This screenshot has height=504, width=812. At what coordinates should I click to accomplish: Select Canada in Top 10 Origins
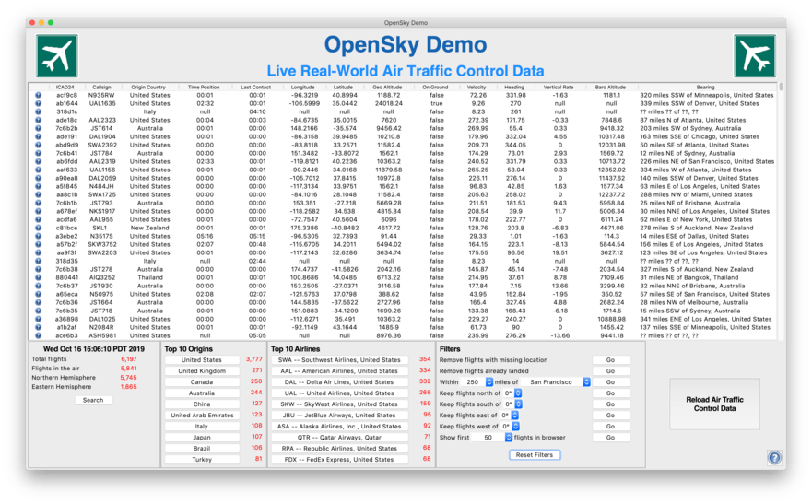(202, 381)
